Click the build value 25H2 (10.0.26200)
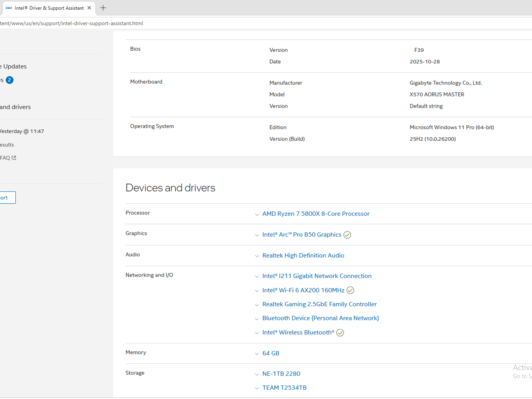Image resolution: width=532 pixels, height=399 pixels. [x=433, y=139]
